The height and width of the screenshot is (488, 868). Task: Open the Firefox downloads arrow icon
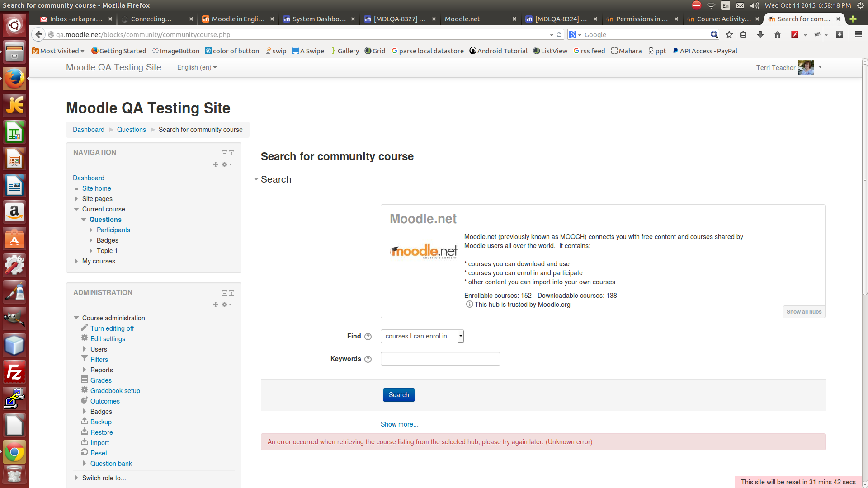pyautogui.click(x=760, y=34)
